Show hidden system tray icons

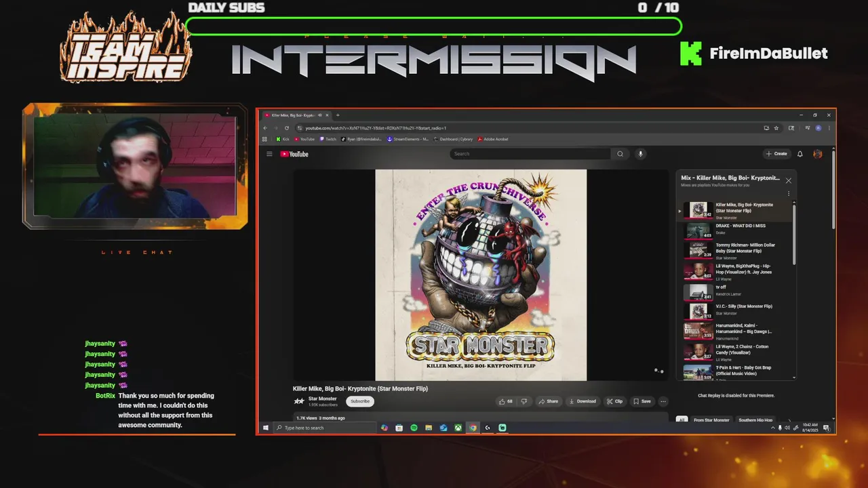click(772, 428)
